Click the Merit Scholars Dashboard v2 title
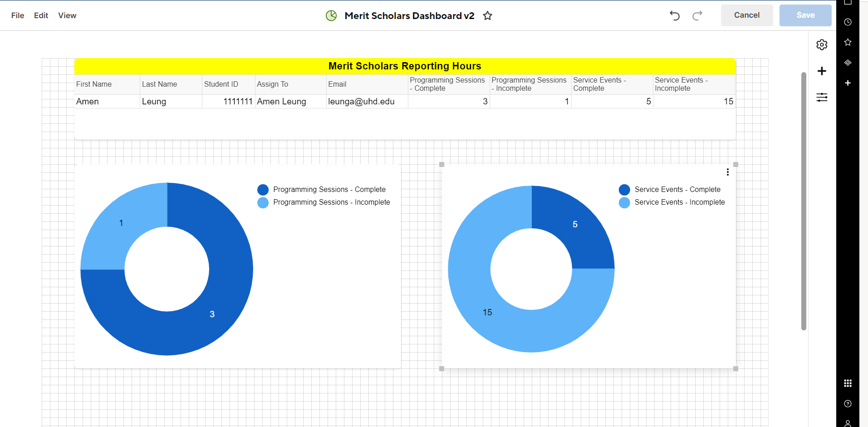The image size is (868, 427). tap(409, 16)
